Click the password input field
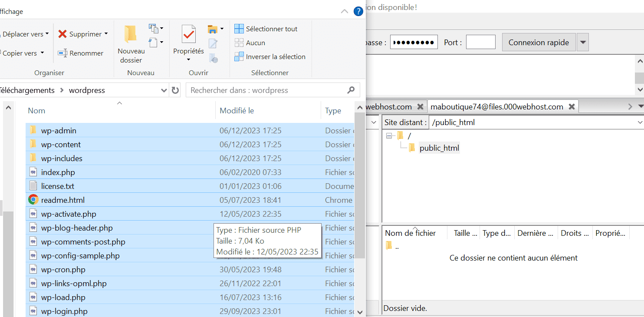Image resolution: width=644 pixels, height=317 pixels. coord(414,42)
